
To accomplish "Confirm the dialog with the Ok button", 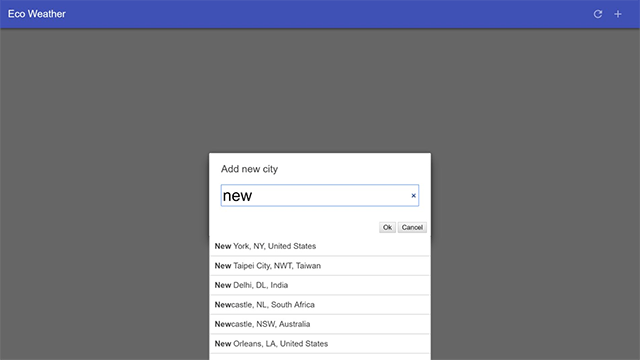I will [387, 227].
